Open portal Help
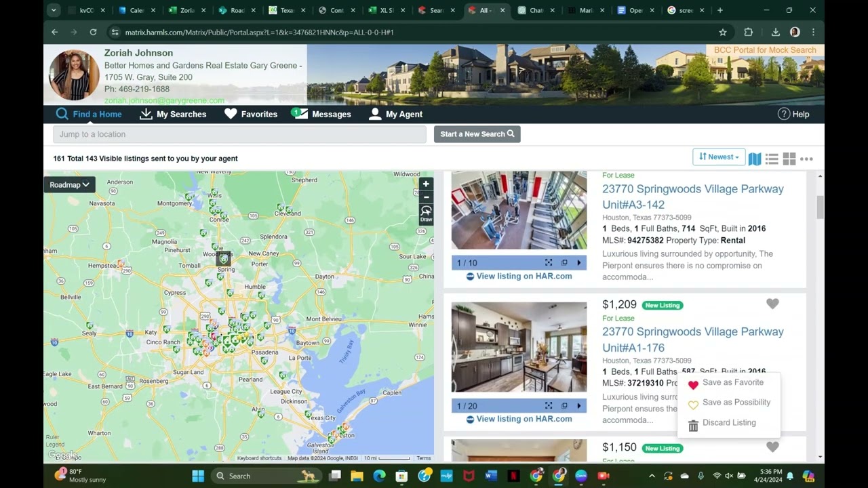Viewport: 868px width, 488px height. [793, 114]
